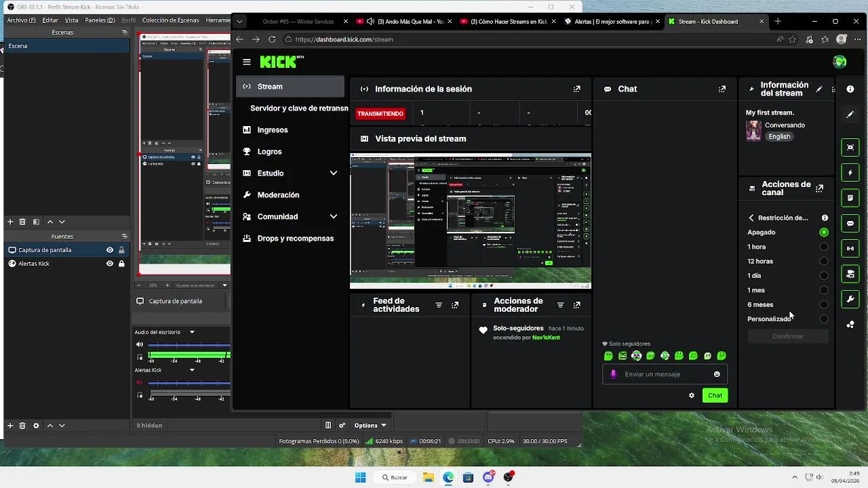Image resolution: width=868 pixels, height=488 pixels.
Task: Expand the Comunidad sidebar section
Action: (x=333, y=217)
